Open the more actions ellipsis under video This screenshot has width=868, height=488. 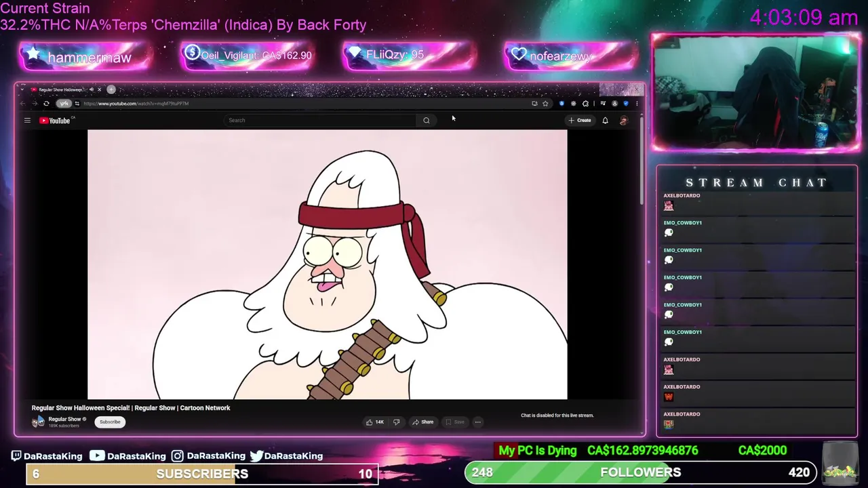(477, 422)
